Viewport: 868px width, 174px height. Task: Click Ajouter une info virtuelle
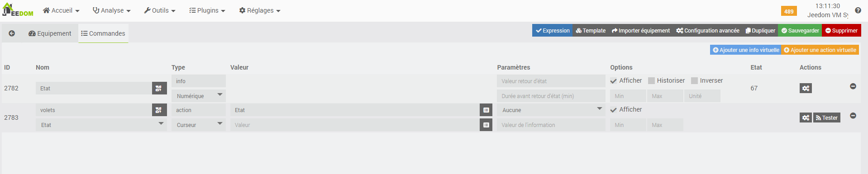tap(746, 50)
